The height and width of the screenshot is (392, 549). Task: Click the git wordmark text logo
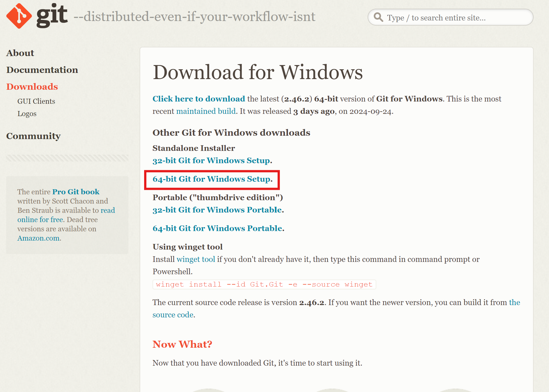click(52, 15)
